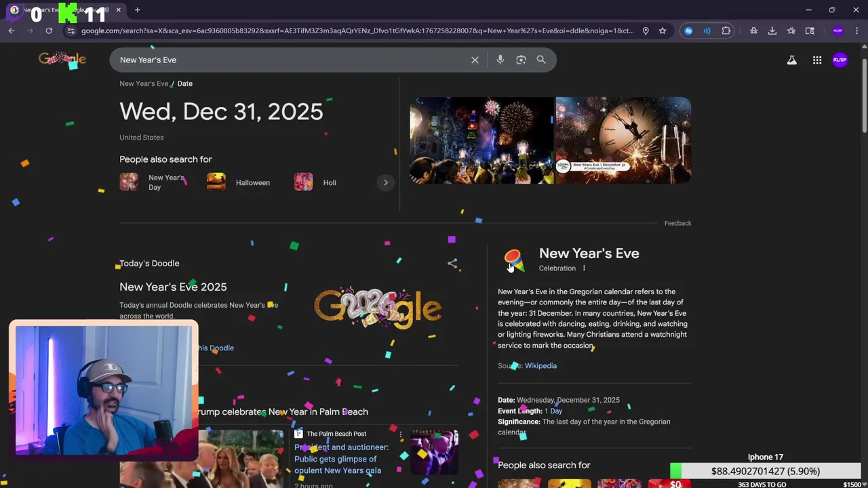Click the tab search icon in toolbar

tap(810, 30)
